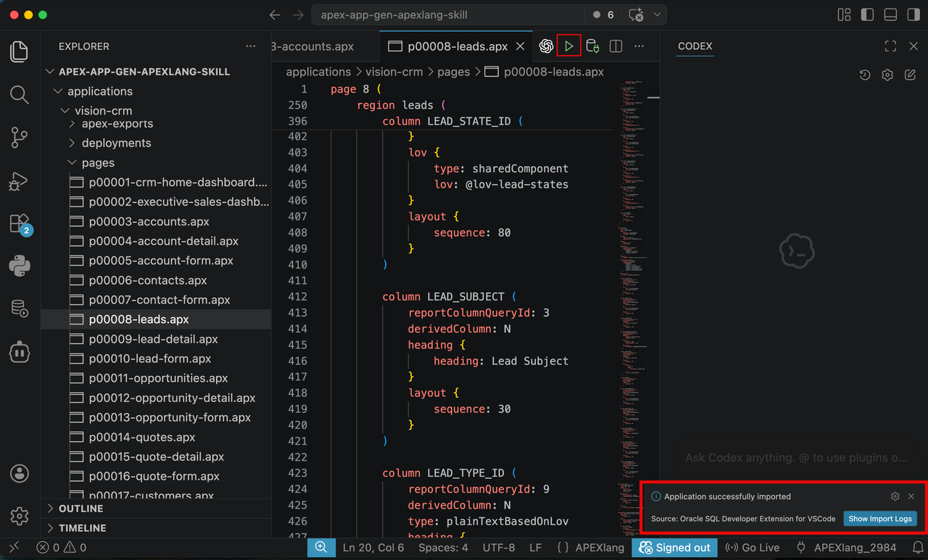Open notification settings gear in toast

pyautogui.click(x=895, y=496)
